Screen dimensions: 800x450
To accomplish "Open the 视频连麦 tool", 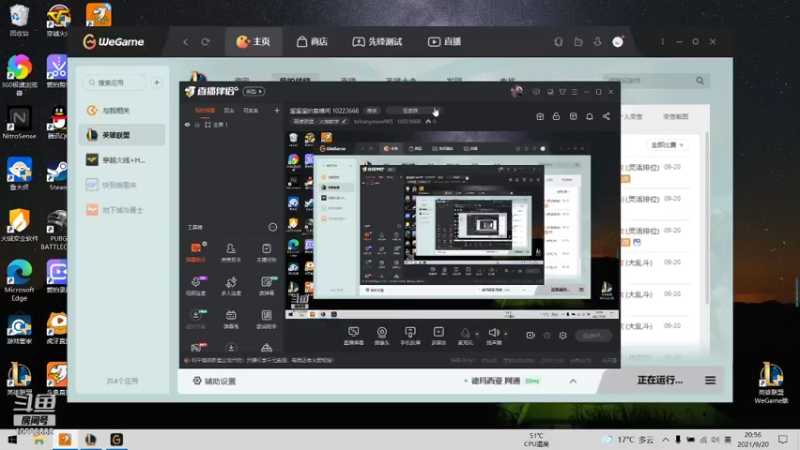I will pos(196,286).
